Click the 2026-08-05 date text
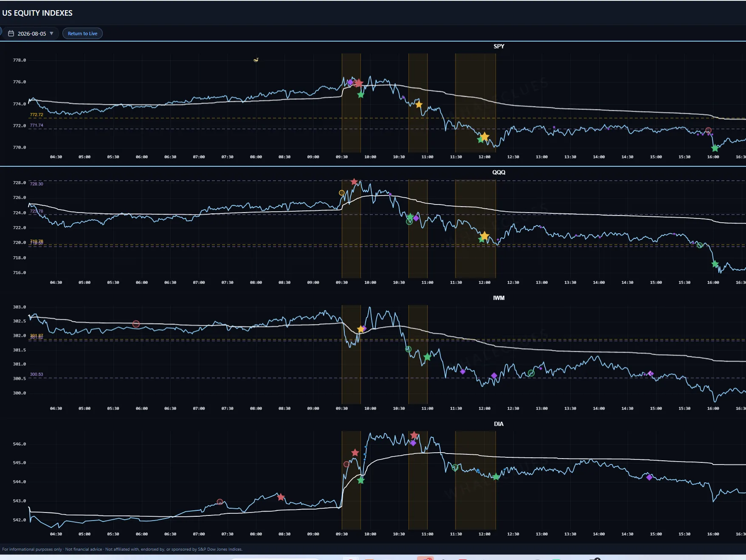 [32, 34]
